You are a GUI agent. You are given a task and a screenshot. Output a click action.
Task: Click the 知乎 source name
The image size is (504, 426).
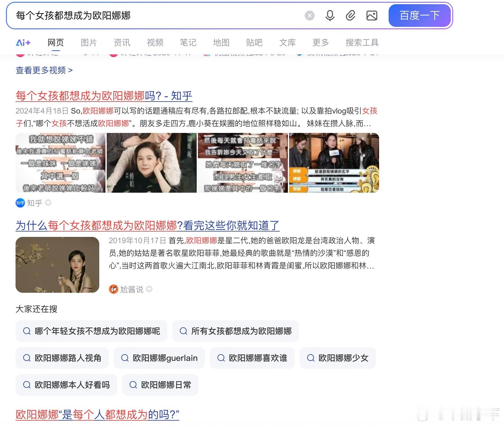tap(35, 203)
